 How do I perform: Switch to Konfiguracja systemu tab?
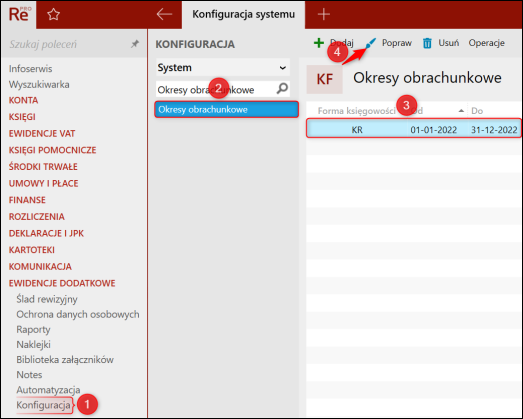(x=243, y=14)
